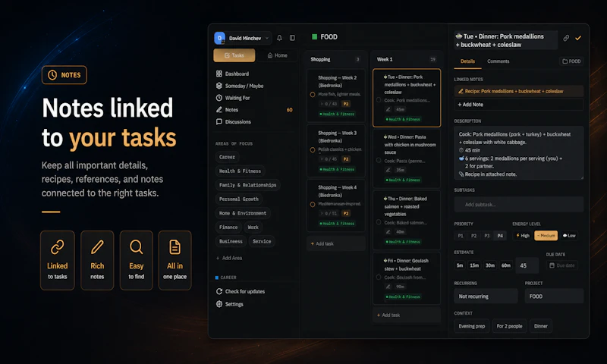
Task: Open the Not recurring dropdown
Action: click(x=486, y=297)
